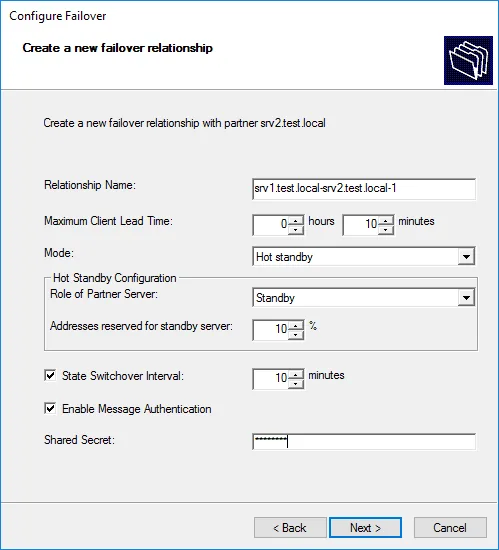Select the lead time minutes value field

(x=361, y=225)
